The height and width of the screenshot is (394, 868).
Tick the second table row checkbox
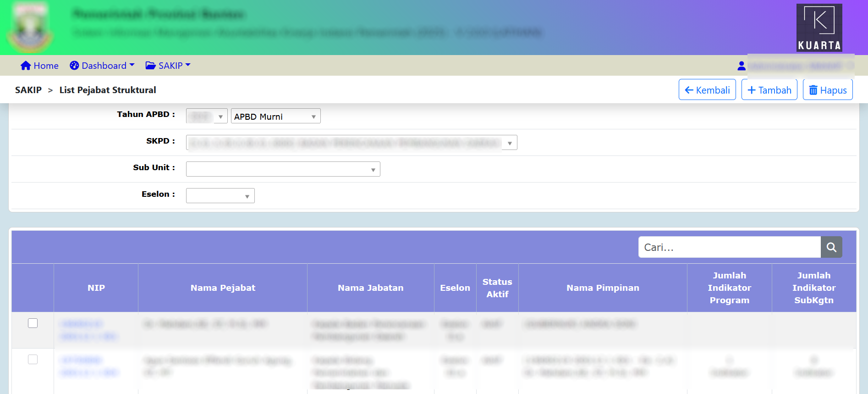33,360
